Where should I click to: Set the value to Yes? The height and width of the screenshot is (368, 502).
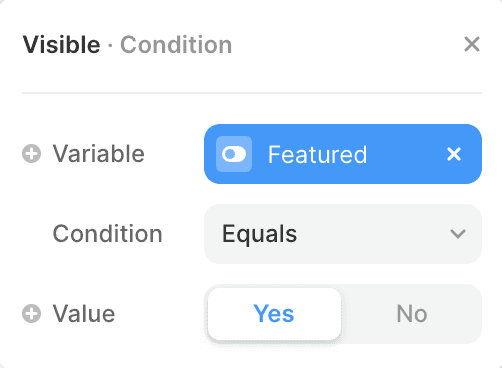point(274,314)
